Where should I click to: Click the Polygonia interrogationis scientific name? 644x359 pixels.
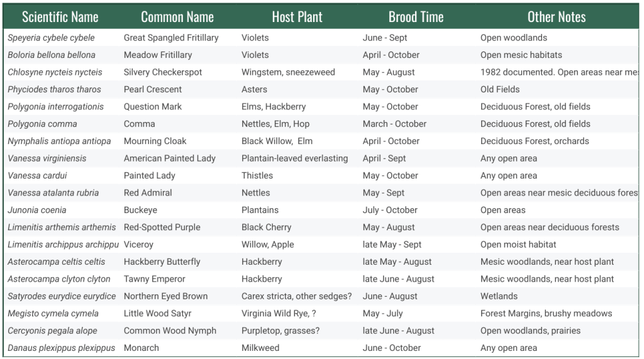[x=55, y=107]
